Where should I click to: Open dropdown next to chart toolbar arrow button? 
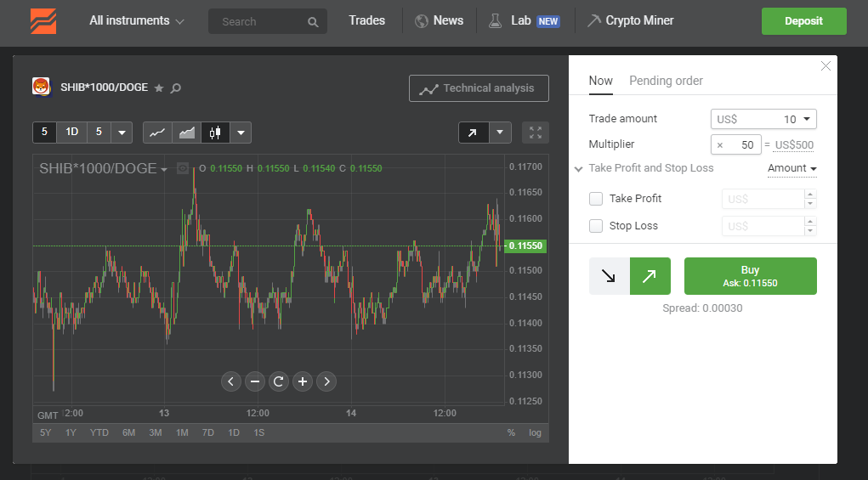(x=500, y=133)
